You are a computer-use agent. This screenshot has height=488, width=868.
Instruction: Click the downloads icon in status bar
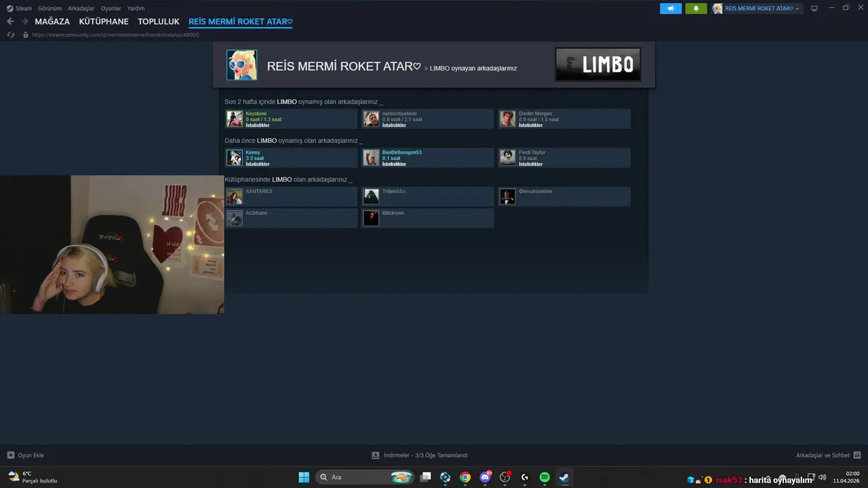click(376, 455)
